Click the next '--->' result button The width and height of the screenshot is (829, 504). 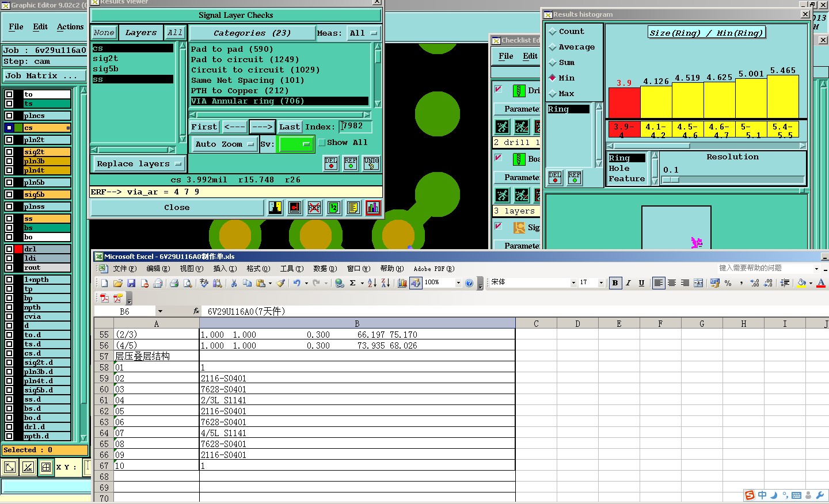point(263,127)
